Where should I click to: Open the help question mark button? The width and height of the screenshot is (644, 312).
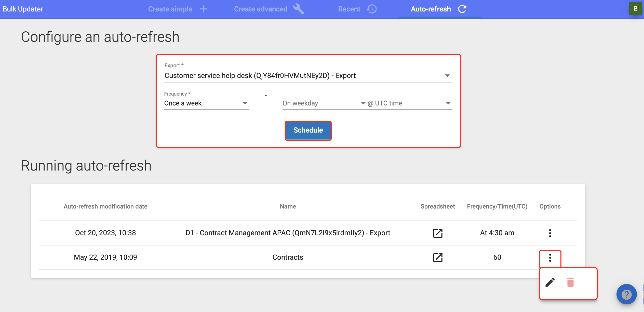pyautogui.click(x=626, y=294)
